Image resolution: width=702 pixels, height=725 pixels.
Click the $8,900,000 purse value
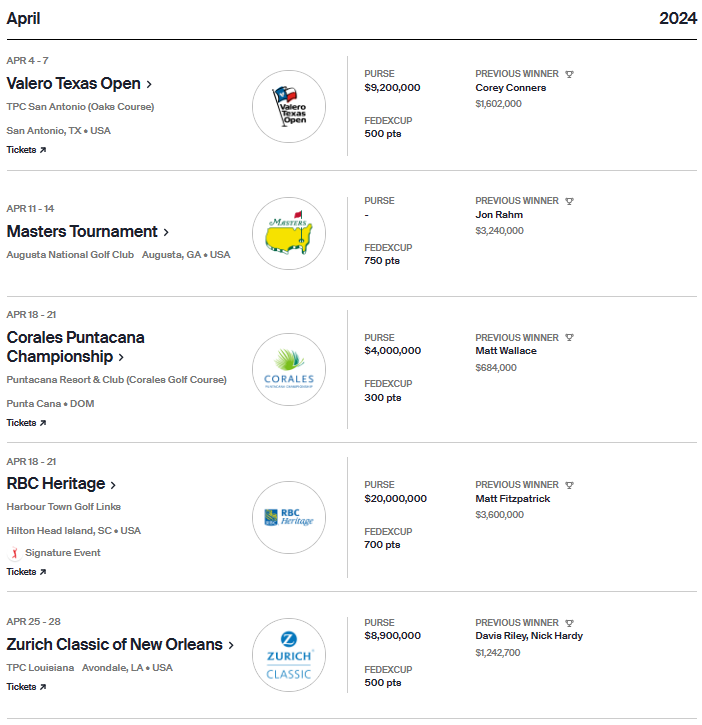coord(393,636)
